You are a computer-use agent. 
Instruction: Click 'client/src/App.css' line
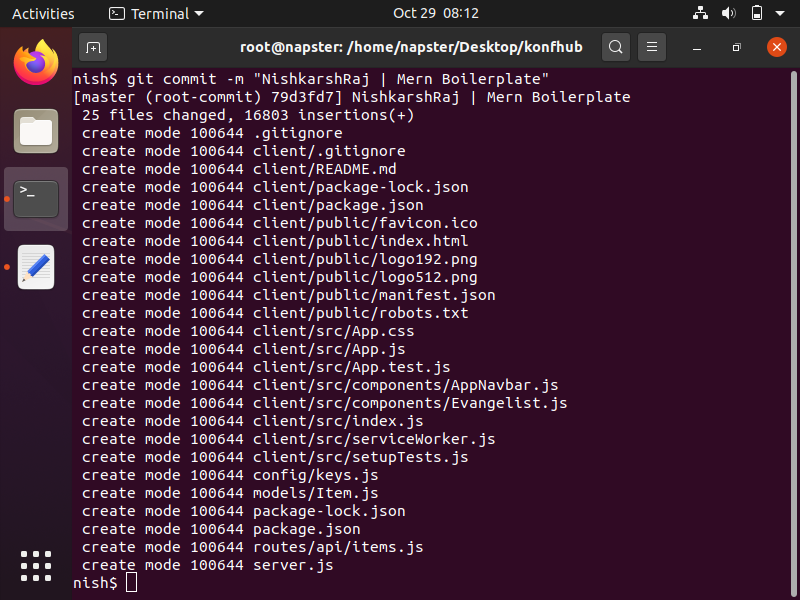[x=248, y=331]
